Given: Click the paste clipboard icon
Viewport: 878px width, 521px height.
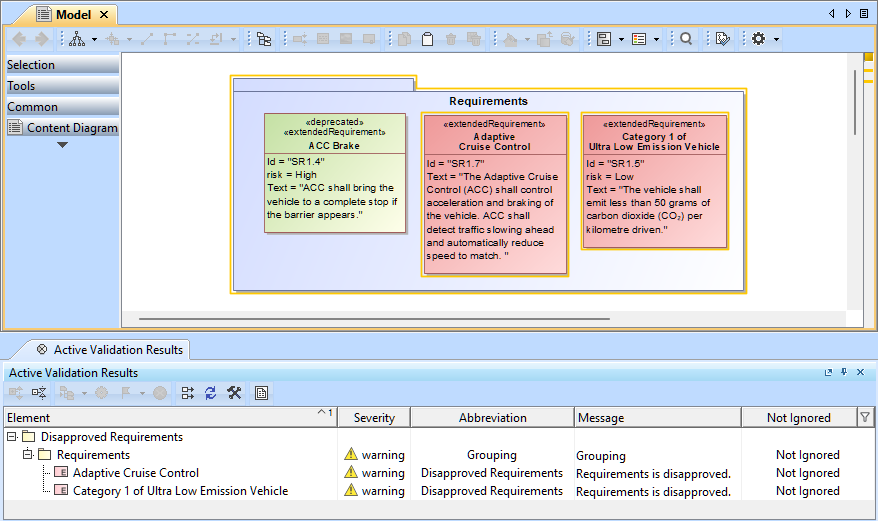Looking at the screenshot, I should [x=428, y=39].
